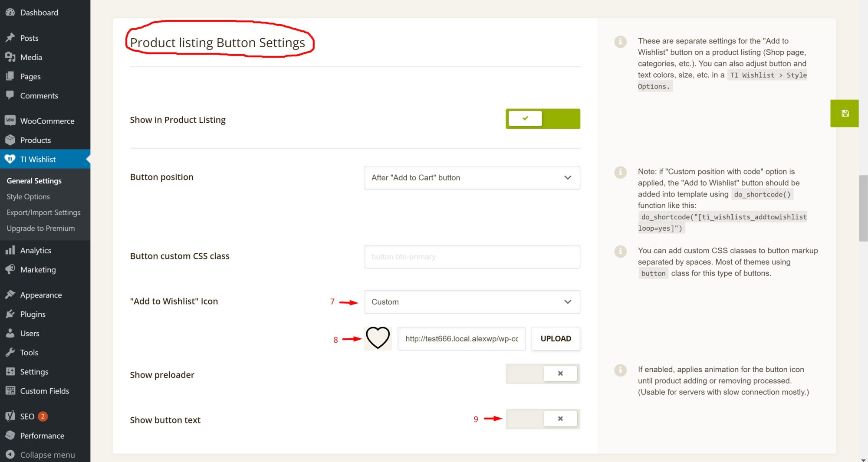Open Upgrade to Premium submenu item
The image size is (868, 462).
[x=41, y=228]
